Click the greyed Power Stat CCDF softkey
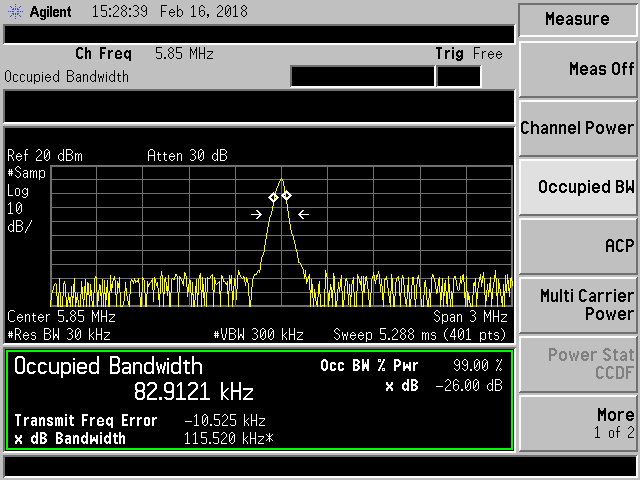 pyautogui.click(x=577, y=364)
